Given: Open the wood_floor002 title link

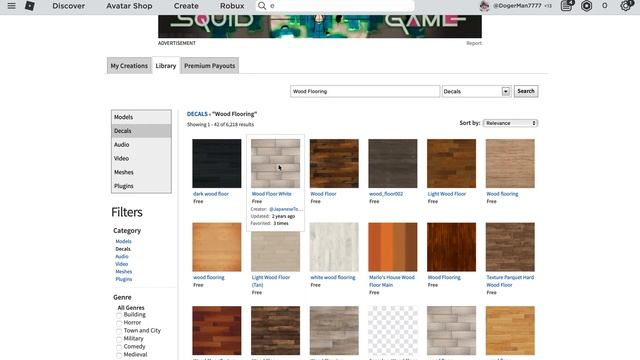Looking at the screenshot, I should (386, 194).
